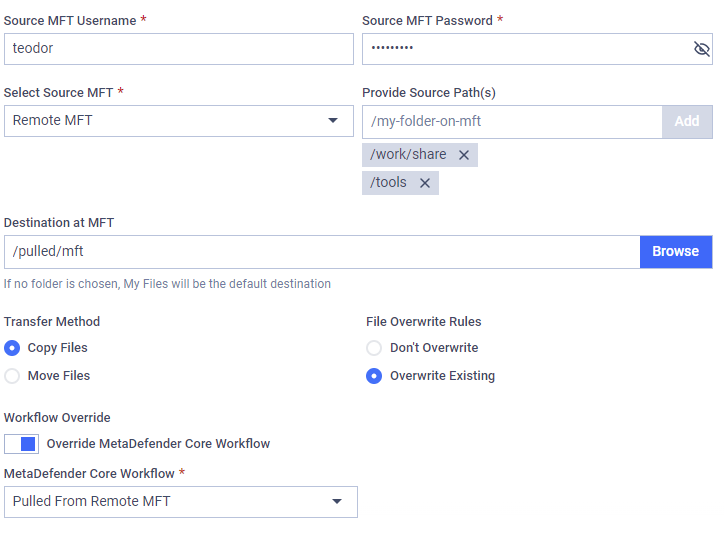Select the Overwrite Existing rule
Viewport: 724px width, 534px height.
click(374, 376)
